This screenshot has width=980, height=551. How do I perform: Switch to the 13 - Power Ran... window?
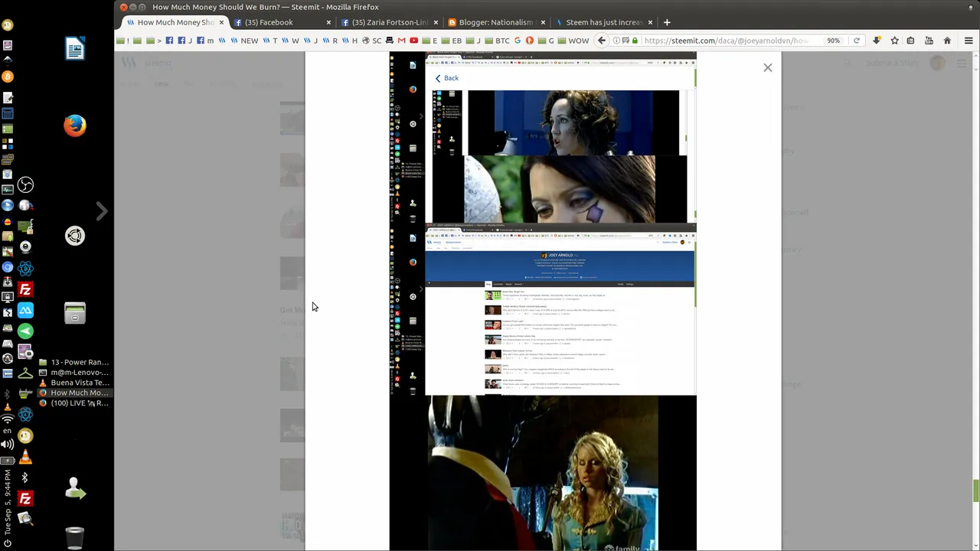pyautogui.click(x=74, y=362)
